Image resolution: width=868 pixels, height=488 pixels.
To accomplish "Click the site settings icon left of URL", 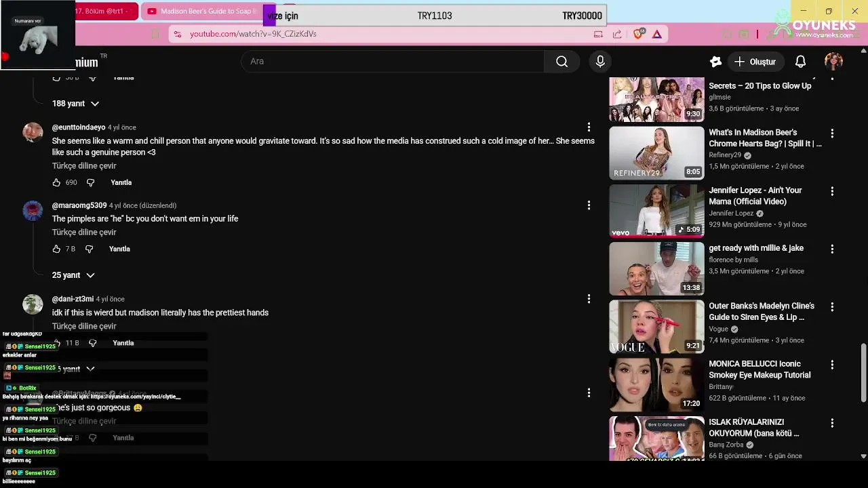I will pyautogui.click(x=177, y=34).
